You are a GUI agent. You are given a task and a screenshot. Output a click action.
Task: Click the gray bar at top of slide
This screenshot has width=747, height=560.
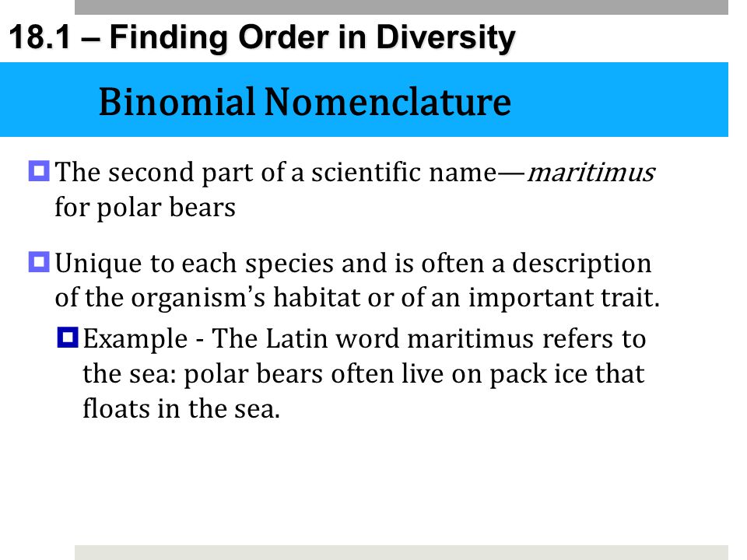click(x=402, y=7)
